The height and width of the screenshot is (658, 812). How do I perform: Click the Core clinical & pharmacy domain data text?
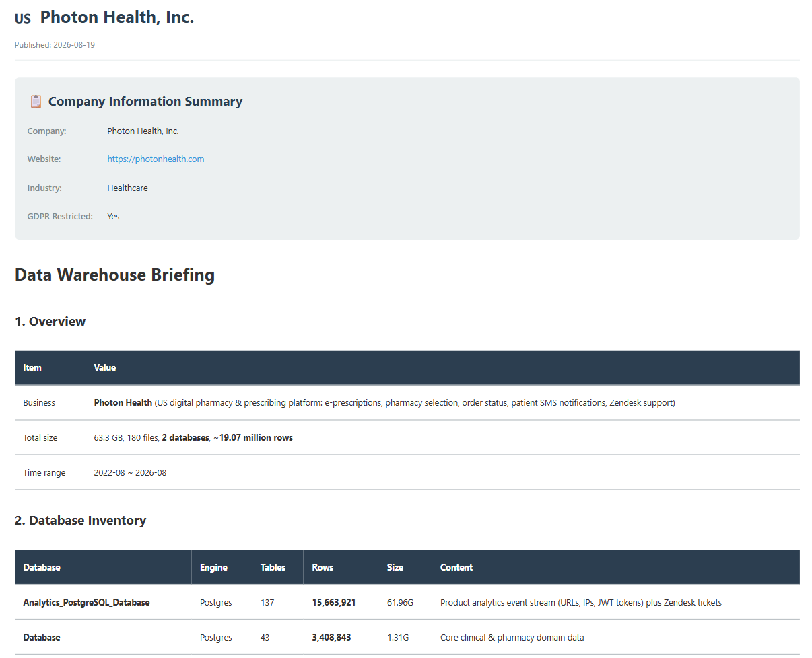(512, 638)
